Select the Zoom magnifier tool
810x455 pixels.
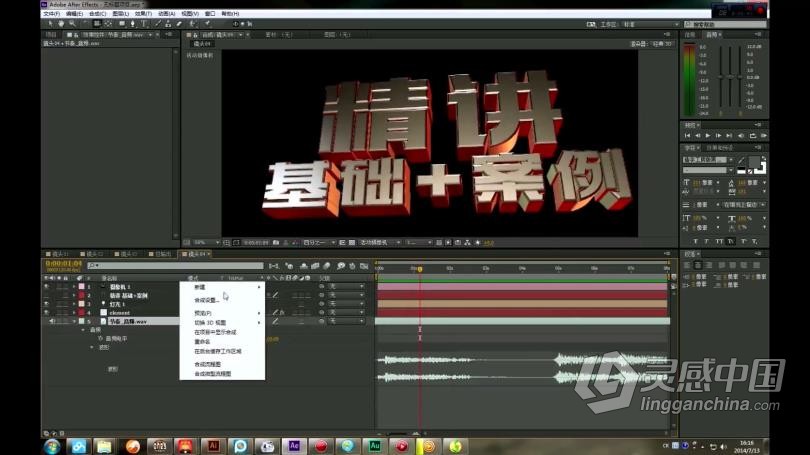click(72, 24)
